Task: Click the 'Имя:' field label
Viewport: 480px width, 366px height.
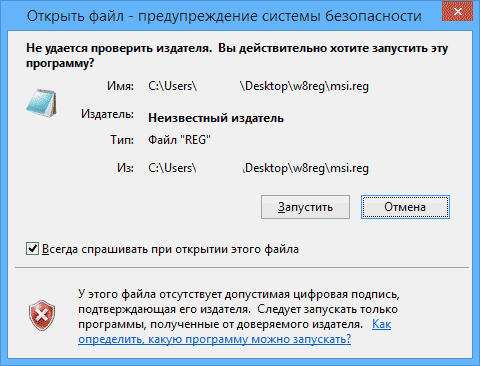Action: 120,86
